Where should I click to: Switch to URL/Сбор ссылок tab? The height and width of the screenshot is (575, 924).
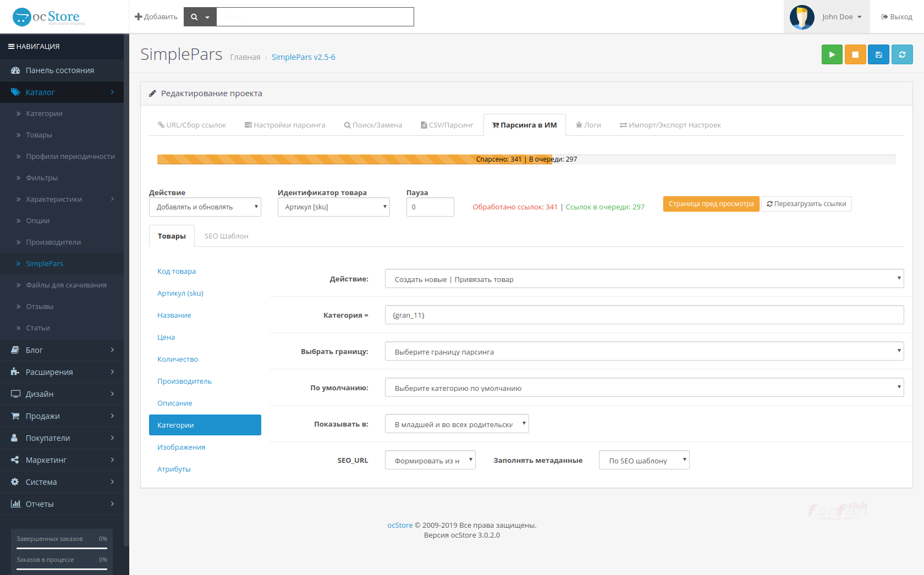192,125
